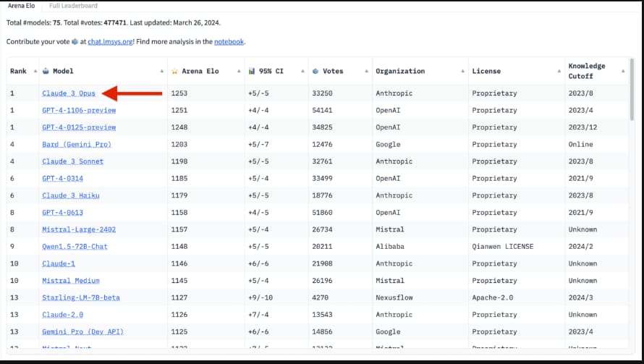Viewport: 644px width, 364px height.
Task: Open the chat.lmsys.org link
Action: [110, 41]
